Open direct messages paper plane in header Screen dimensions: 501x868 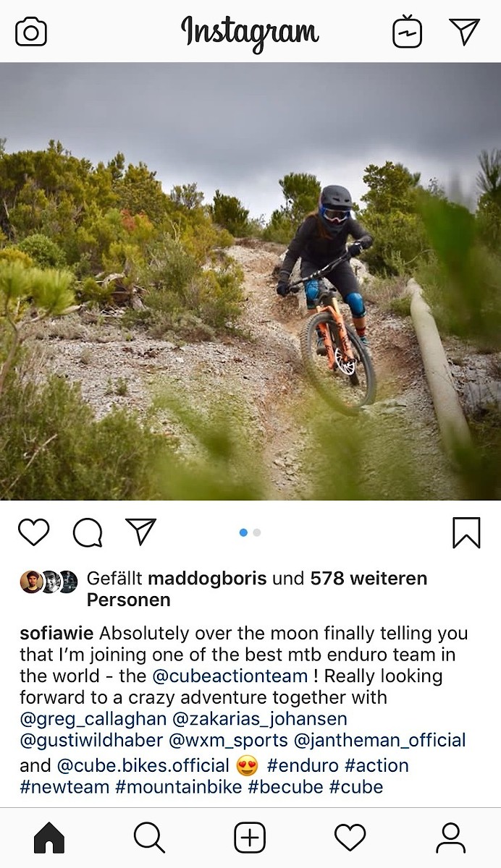pos(464,31)
